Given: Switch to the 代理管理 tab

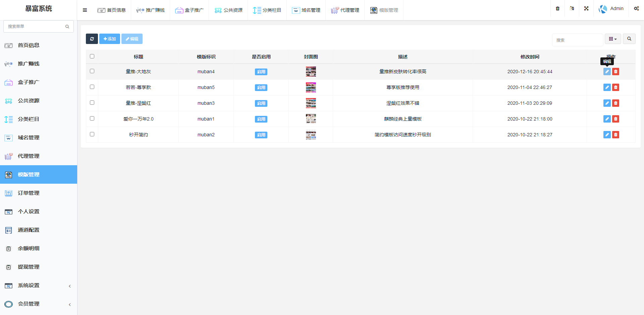Looking at the screenshot, I should click(345, 10).
